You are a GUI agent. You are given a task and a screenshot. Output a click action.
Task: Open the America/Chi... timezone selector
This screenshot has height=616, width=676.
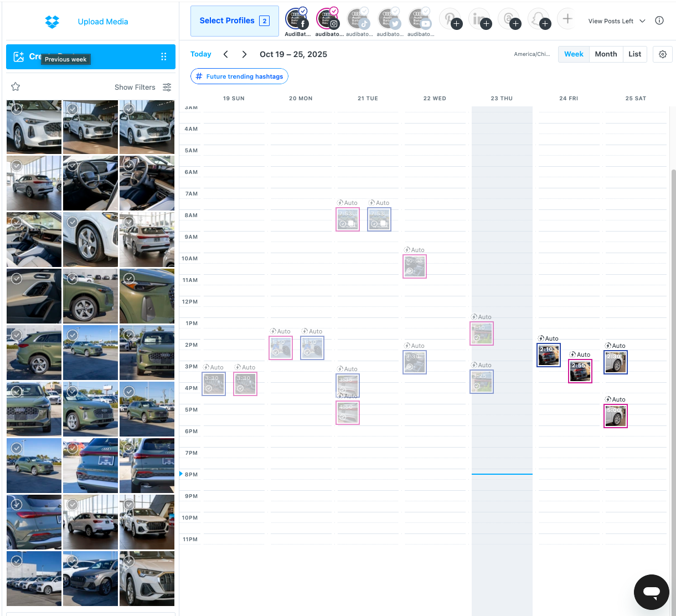pyautogui.click(x=532, y=54)
